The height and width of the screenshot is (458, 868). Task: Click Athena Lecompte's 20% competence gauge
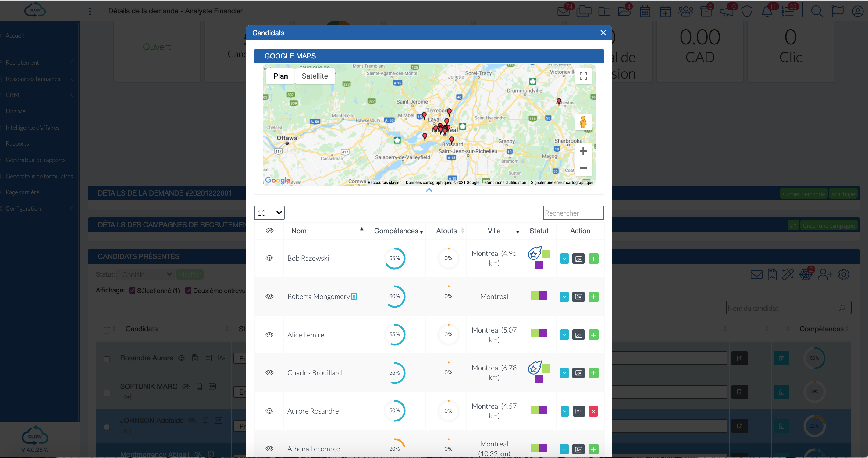click(394, 449)
